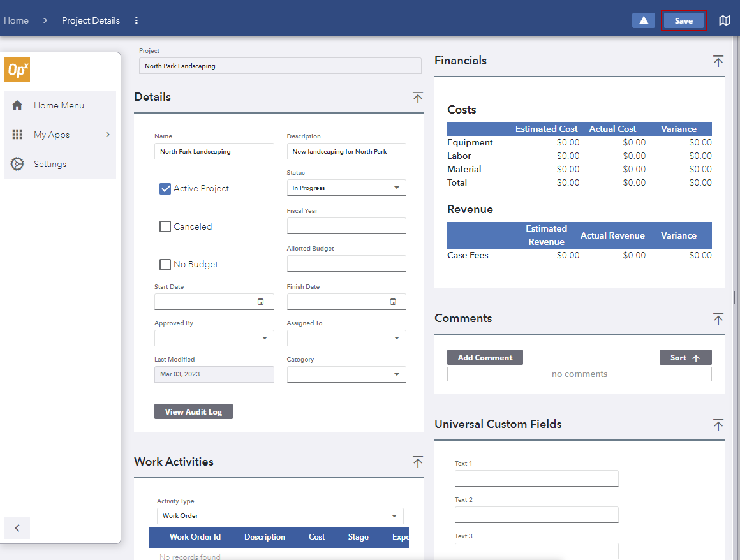The width and height of the screenshot is (740, 560).
Task: Open the three-dot menu beside Project Details
Action: click(x=137, y=20)
